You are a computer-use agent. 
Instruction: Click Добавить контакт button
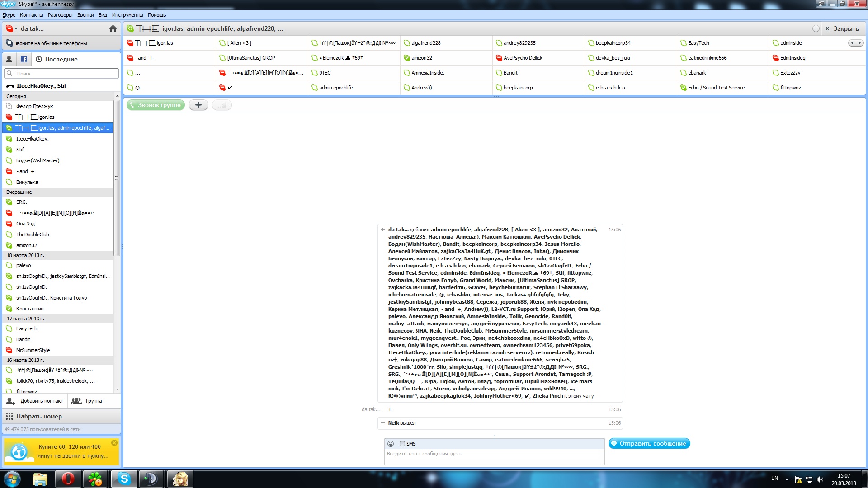tap(35, 401)
